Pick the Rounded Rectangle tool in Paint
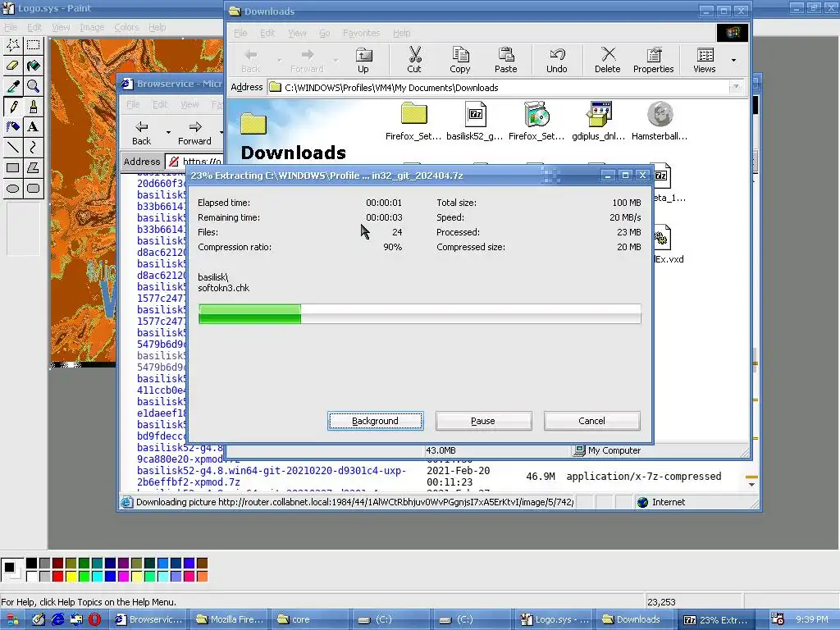This screenshot has height=630, width=840. click(33, 188)
